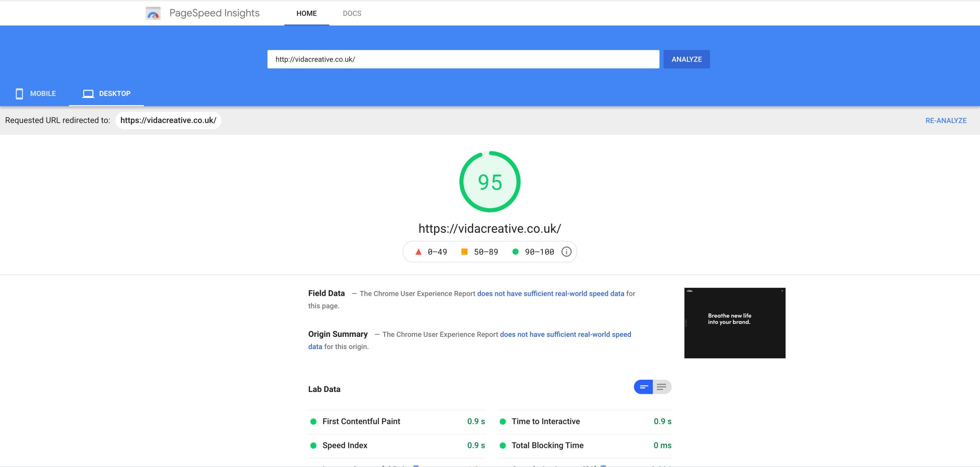
Task: Switch Lab Data to compact bar view
Action: click(x=644, y=387)
